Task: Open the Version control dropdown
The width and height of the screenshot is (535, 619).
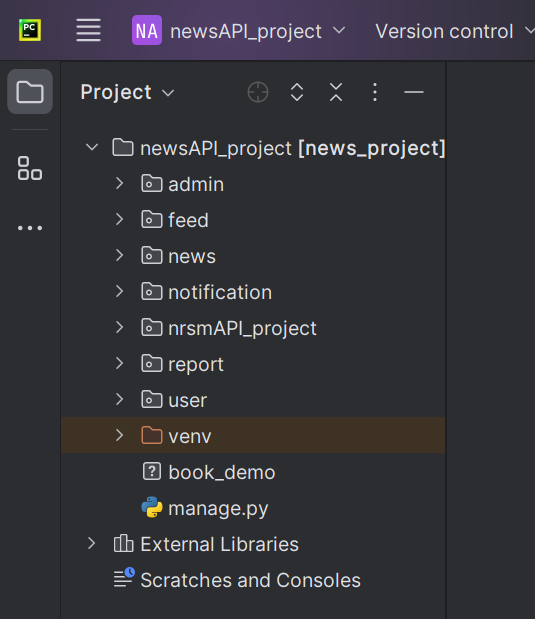Action: 454,31
